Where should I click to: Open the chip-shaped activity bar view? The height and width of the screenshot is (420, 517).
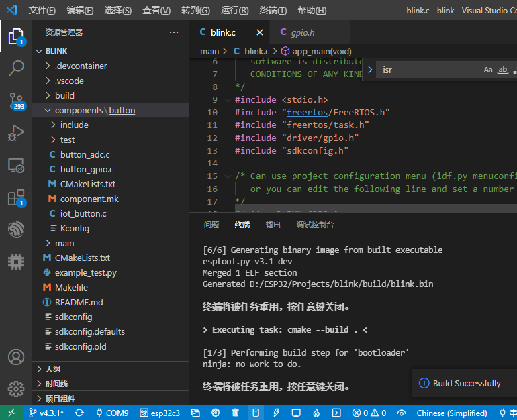tap(16, 262)
